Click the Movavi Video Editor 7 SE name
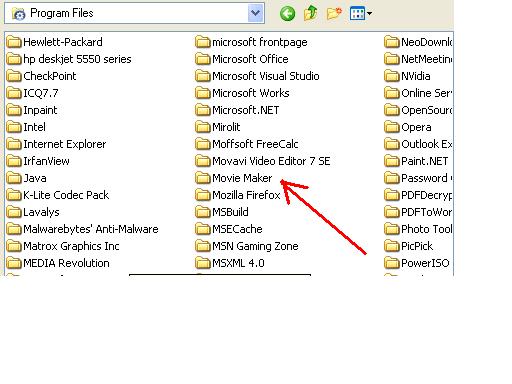 click(x=271, y=161)
